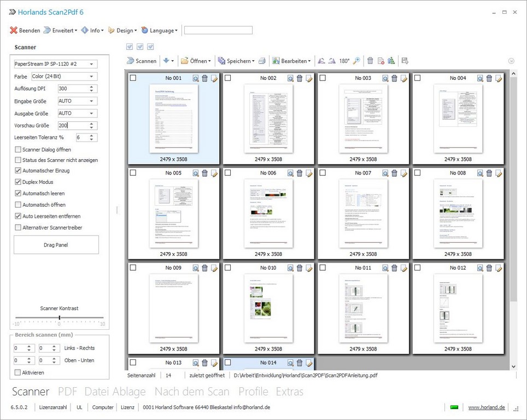Delete page No 008 with its trash icon
Screen dimensions: 527x420
[x=489, y=173]
